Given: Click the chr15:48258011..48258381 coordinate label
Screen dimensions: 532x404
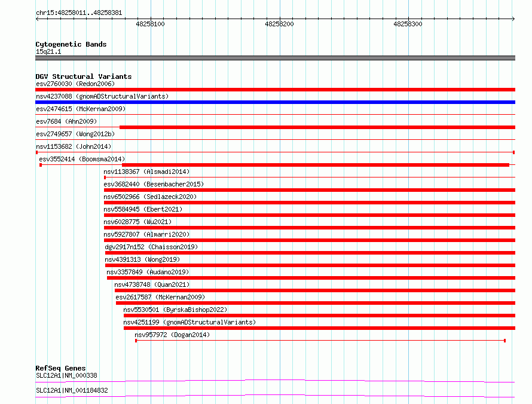Looking at the screenshot, I should 79,13.
